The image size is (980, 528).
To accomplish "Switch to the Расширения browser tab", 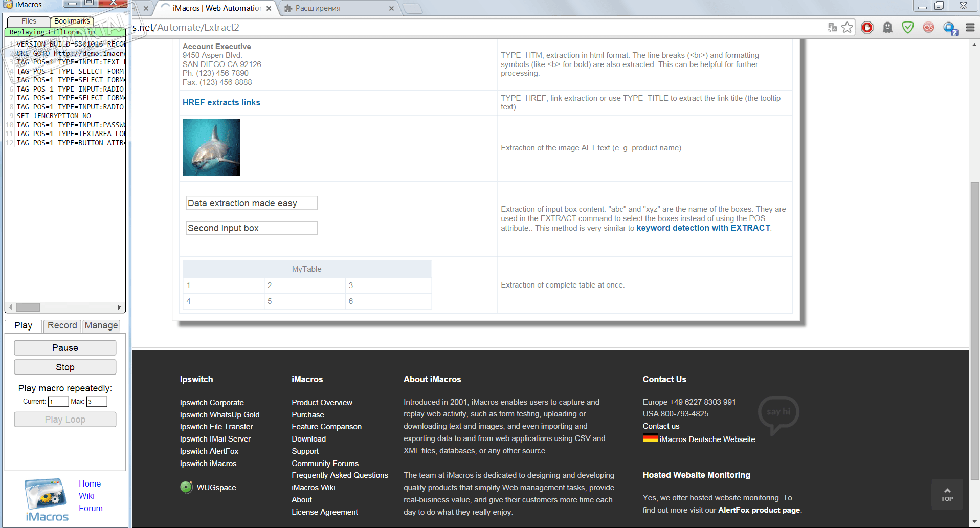I will [x=338, y=8].
